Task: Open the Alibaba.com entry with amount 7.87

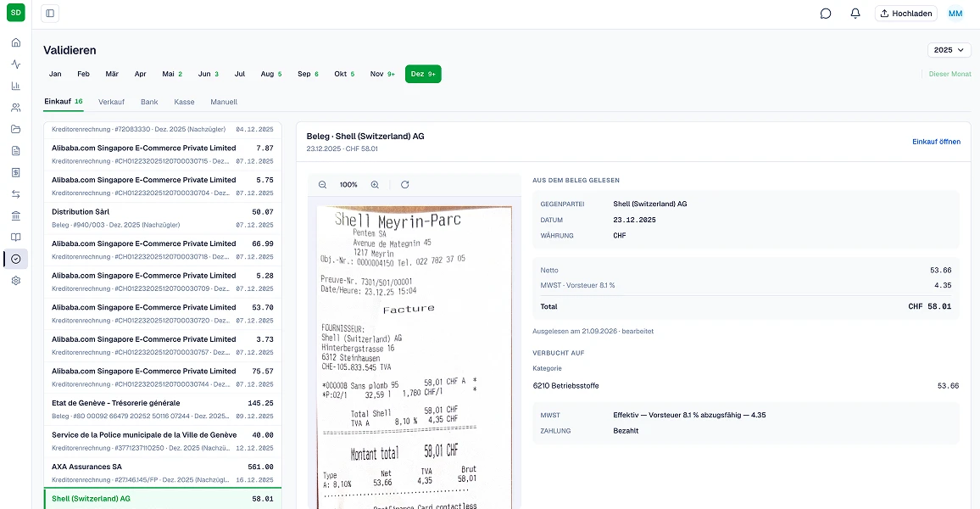Action: 163,154
